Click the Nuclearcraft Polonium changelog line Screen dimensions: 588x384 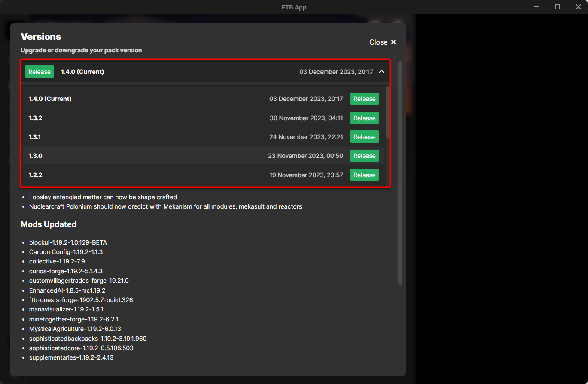165,206
